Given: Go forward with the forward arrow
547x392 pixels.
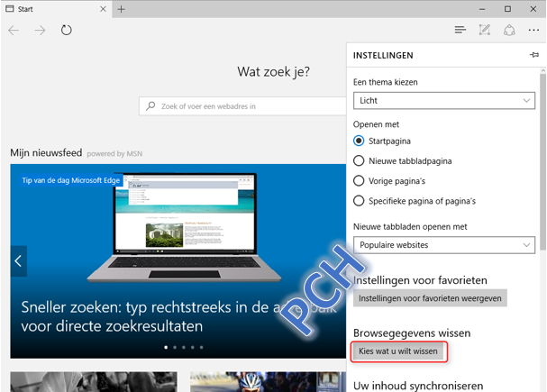Looking at the screenshot, I should (41, 31).
